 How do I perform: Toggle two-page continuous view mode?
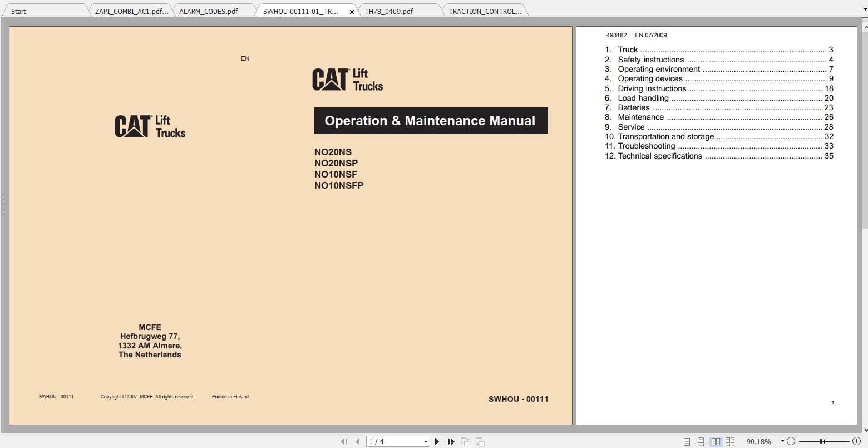pyautogui.click(x=729, y=441)
